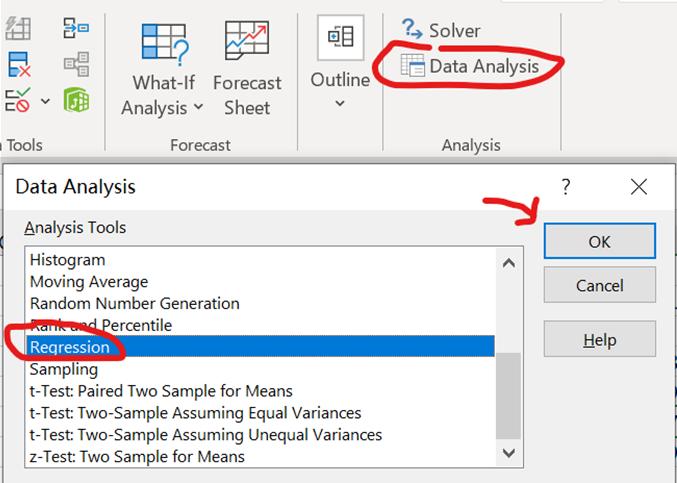Open the What-If Analysis menu

162,68
